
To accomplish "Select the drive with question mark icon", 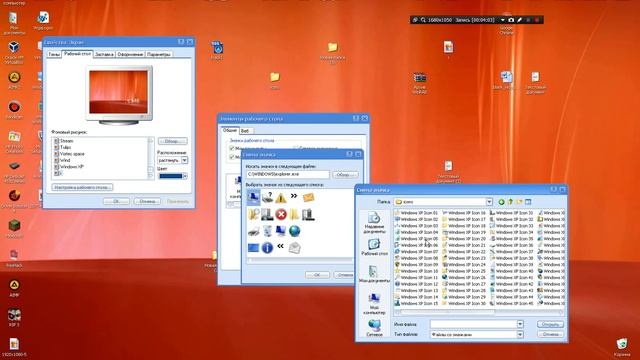I will click(x=267, y=198).
